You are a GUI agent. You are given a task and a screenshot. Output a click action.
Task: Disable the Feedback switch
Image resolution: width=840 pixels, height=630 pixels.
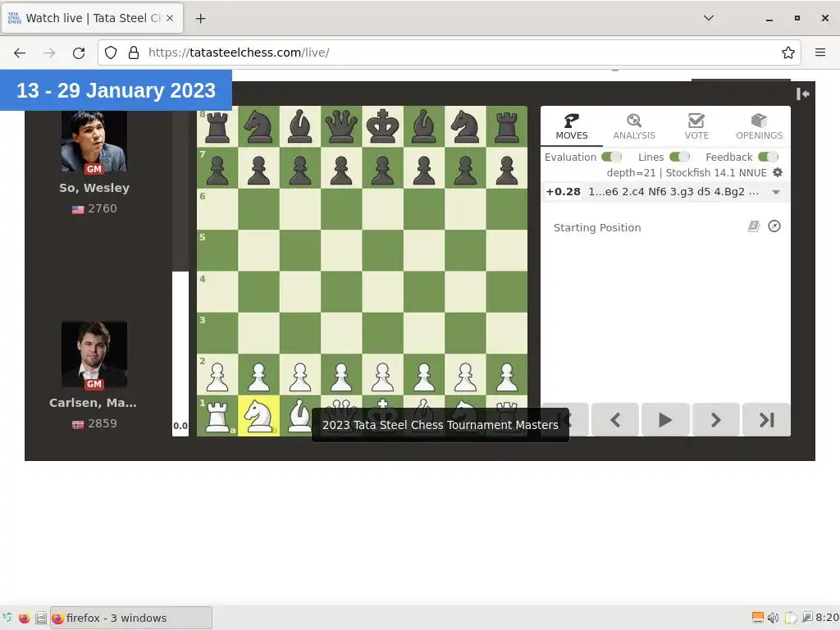[x=768, y=157]
